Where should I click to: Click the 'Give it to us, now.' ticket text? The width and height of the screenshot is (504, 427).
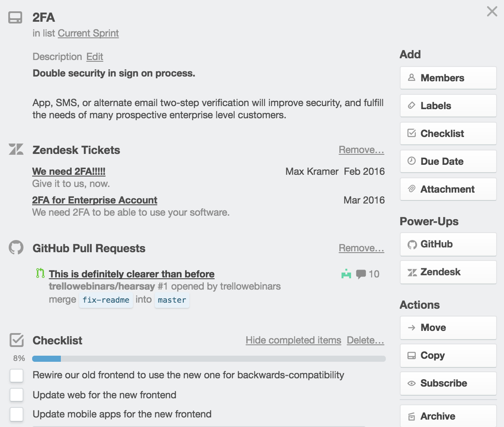point(71,183)
